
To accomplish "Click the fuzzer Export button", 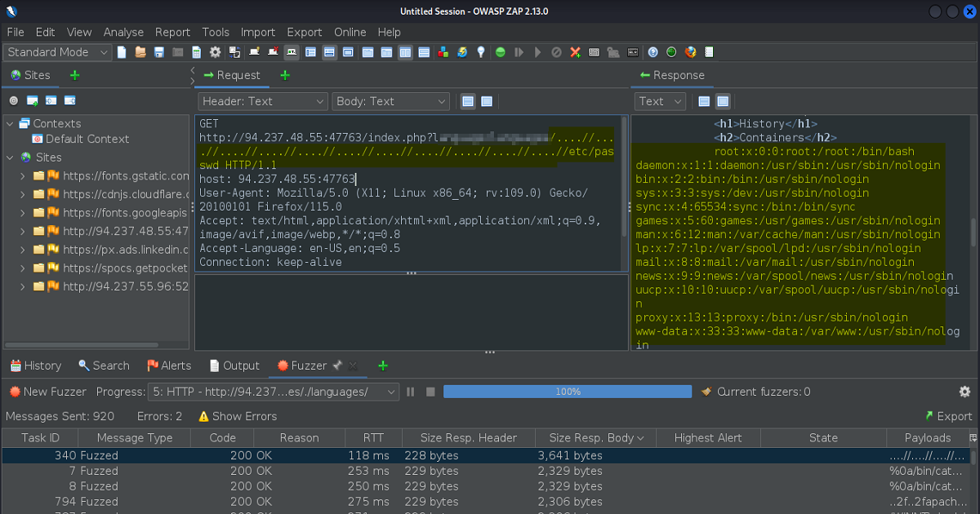I will (x=948, y=416).
